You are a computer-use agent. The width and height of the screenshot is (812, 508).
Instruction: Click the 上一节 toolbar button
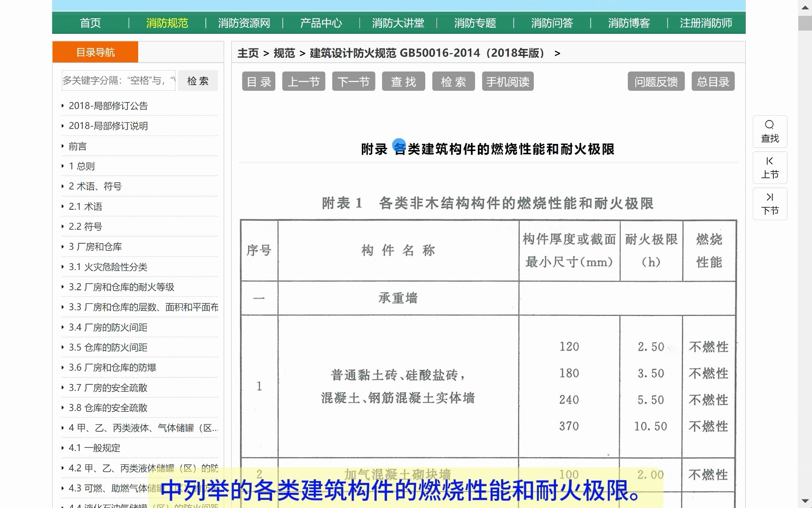303,81
